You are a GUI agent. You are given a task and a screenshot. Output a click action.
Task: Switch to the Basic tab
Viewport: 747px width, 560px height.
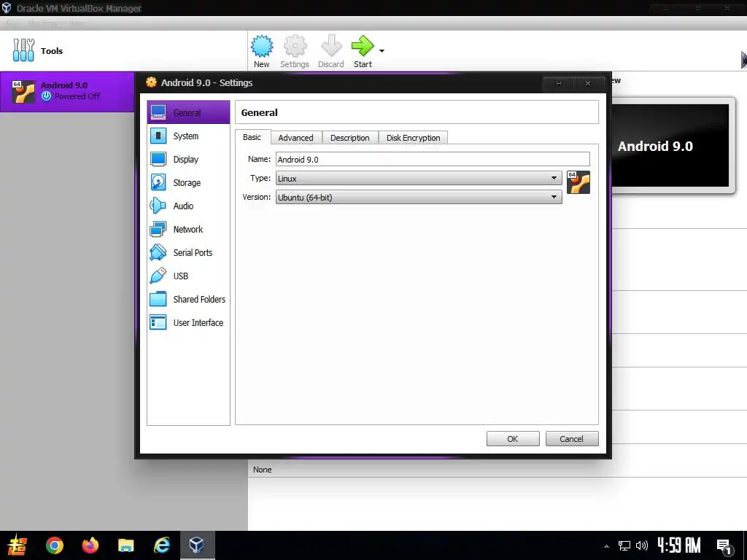pyautogui.click(x=252, y=137)
